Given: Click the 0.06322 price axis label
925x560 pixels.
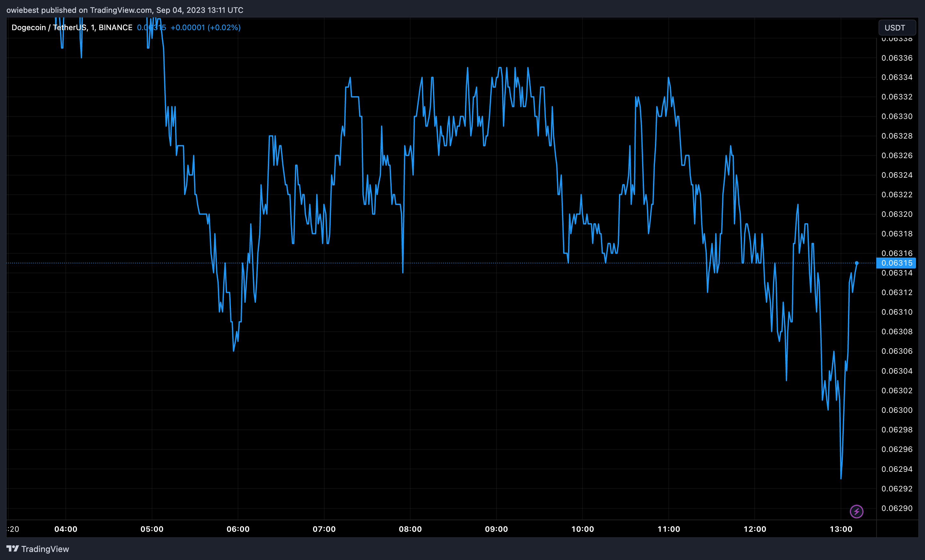Looking at the screenshot, I should 897,194.
